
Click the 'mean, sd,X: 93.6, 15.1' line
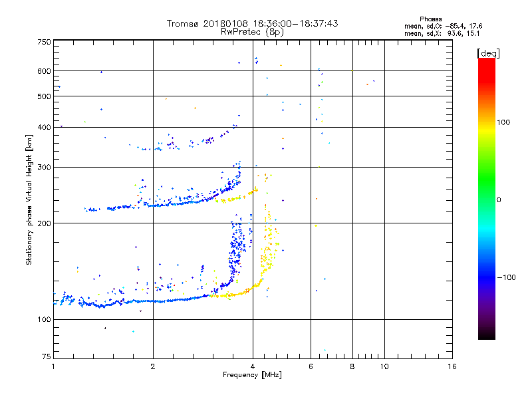(442, 33)
